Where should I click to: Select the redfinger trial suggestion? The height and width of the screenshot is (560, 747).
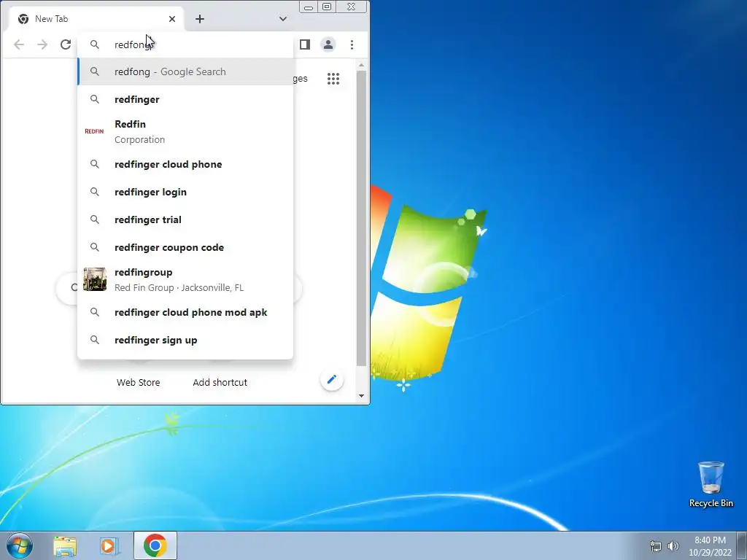(x=185, y=219)
